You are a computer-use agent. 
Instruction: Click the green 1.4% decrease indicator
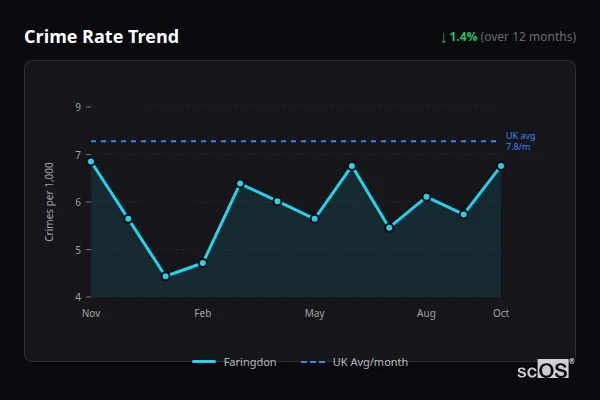point(458,37)
